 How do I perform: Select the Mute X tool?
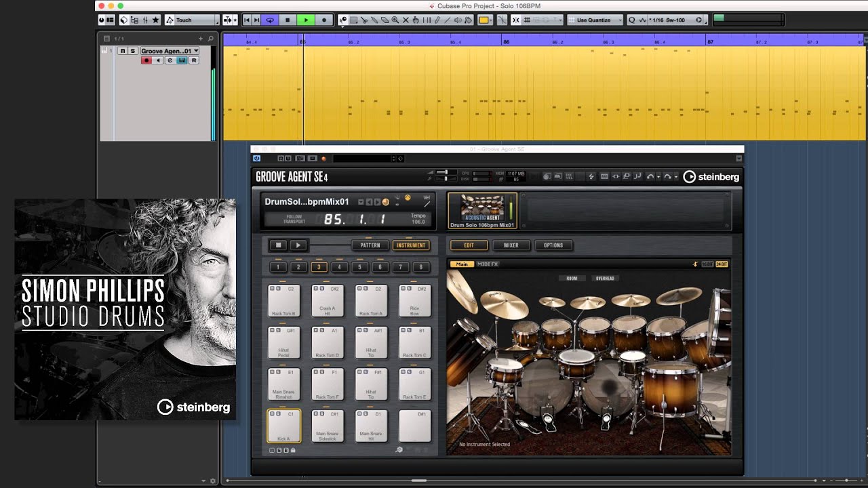point(406,20)
